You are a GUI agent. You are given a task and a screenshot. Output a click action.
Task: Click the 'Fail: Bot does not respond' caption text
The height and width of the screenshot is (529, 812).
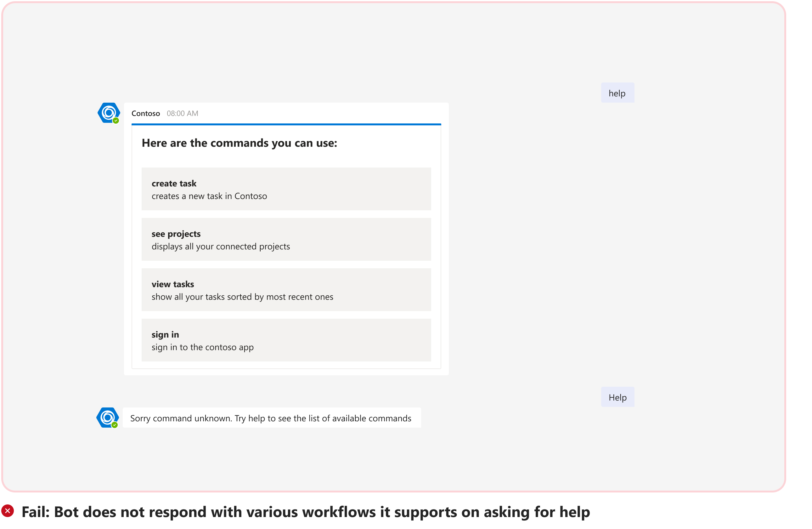(306, 512)
